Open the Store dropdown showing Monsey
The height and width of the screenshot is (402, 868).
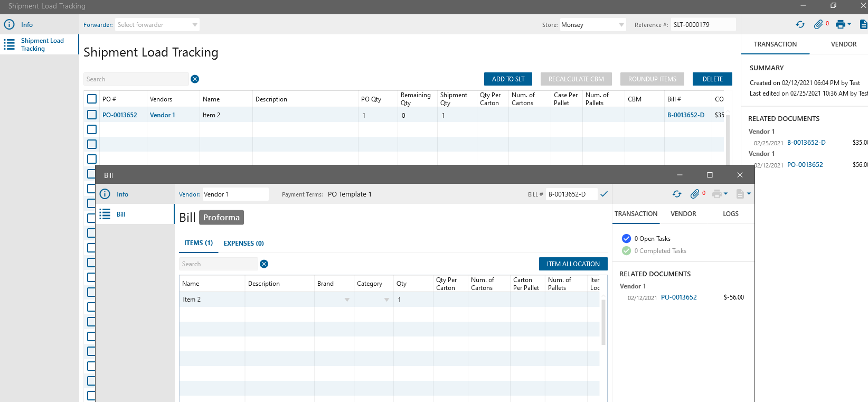click(621, 25)
